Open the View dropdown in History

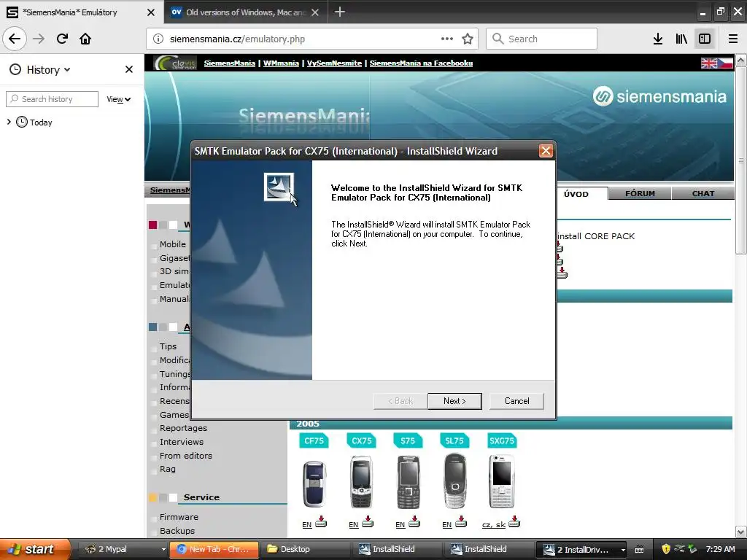click(119, 99)
